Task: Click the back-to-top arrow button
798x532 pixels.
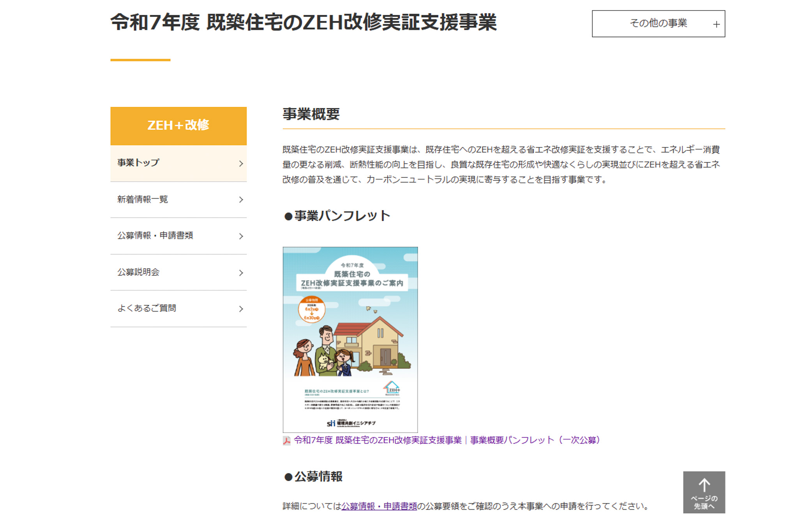Action: [703, 492]
